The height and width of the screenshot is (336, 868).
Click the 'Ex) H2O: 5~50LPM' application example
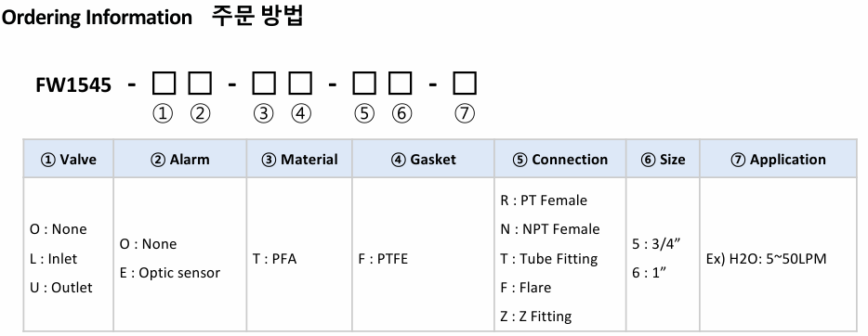click(x=766, y=259)
